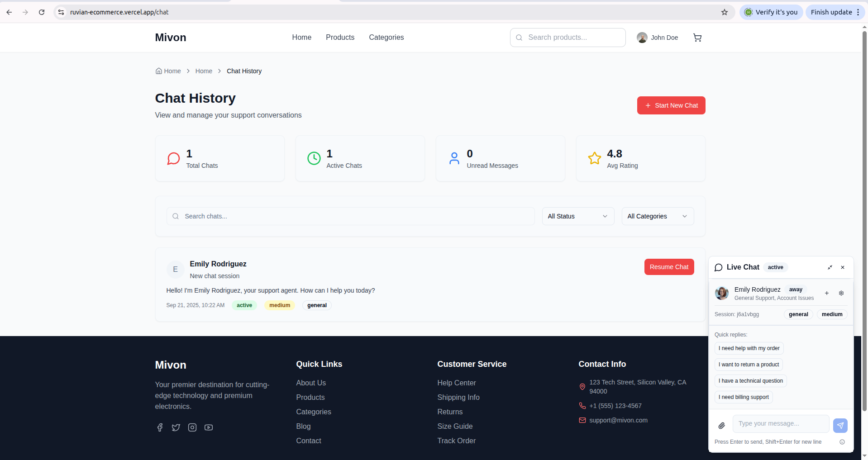This screenshot has height=460, width=868.
Task: Minimize the Live Chat widget
Action: 830,267
